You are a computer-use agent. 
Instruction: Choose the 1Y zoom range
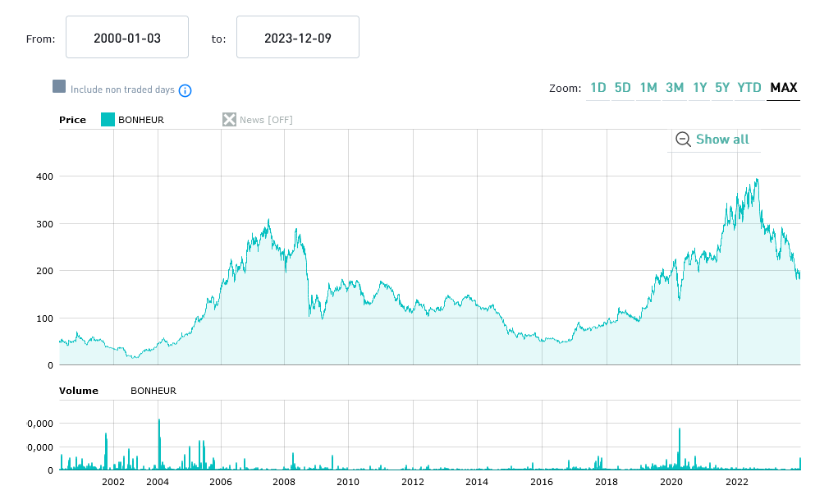(699, 88)
